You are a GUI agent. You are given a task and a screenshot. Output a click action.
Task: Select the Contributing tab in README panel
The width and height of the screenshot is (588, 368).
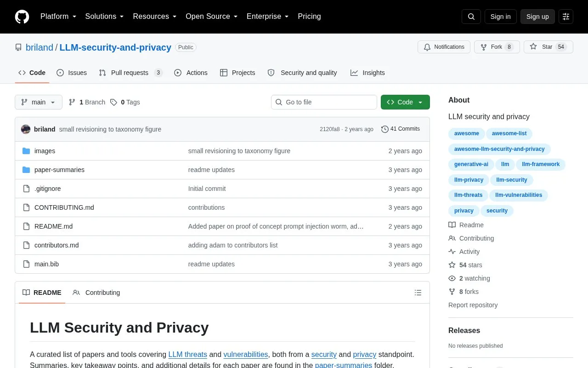pos(96,293)
